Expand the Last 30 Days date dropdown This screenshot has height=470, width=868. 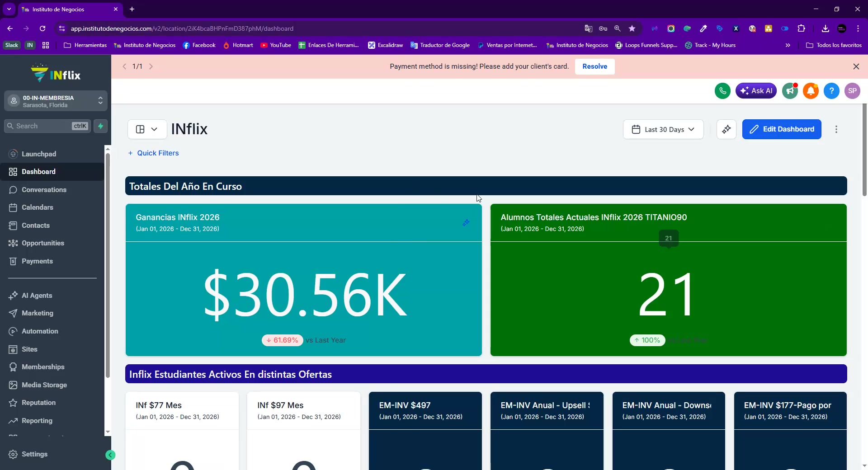click(663, 130)
